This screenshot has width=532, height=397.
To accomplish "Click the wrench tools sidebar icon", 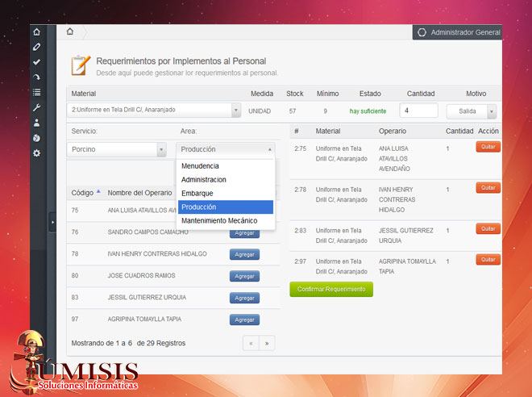I will 36,107.
